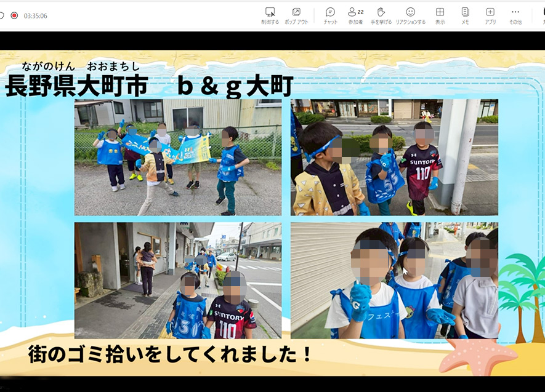Open the チャット chat panel
This screenshot has width=545, height=392.
click(x=330, y=15)
